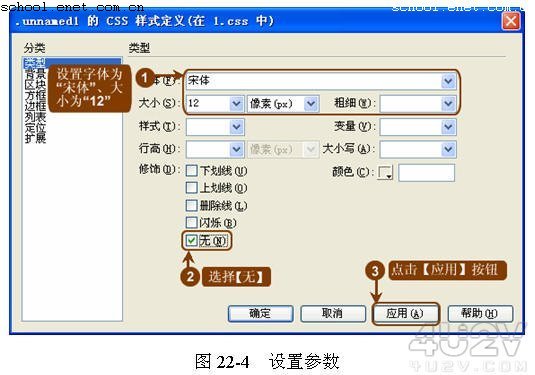Check the 删除线 (L) strikethrough checkbox

click(x=191, y=205)
